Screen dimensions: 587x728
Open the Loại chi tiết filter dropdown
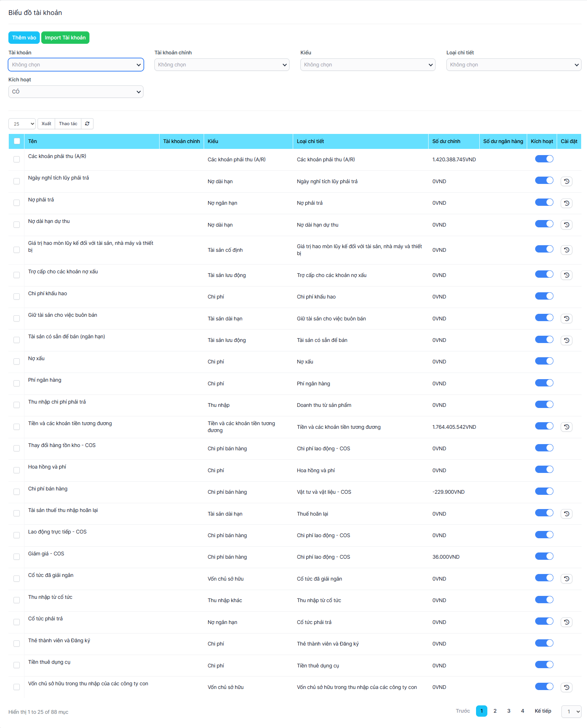[514, 65]
